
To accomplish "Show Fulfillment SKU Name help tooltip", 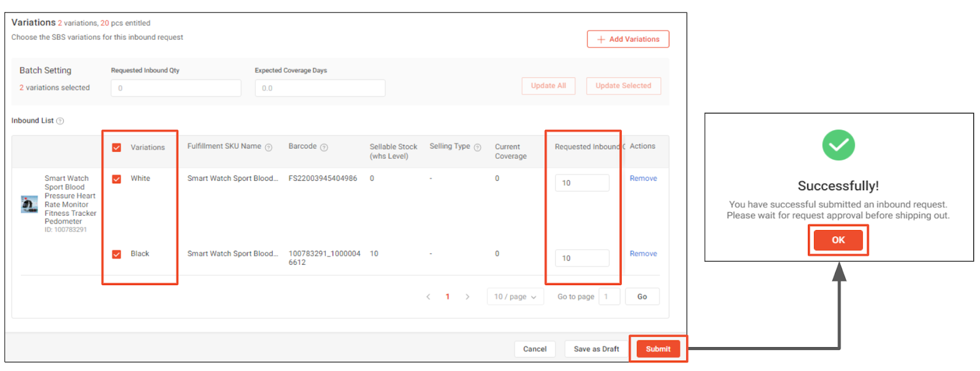I will (x=268, y=147).
